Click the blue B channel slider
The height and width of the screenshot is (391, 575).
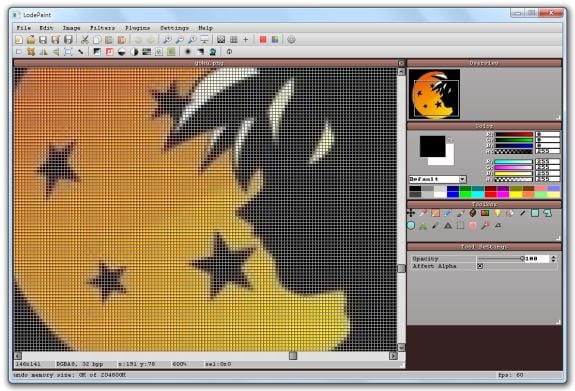click(x=514, y=146)
